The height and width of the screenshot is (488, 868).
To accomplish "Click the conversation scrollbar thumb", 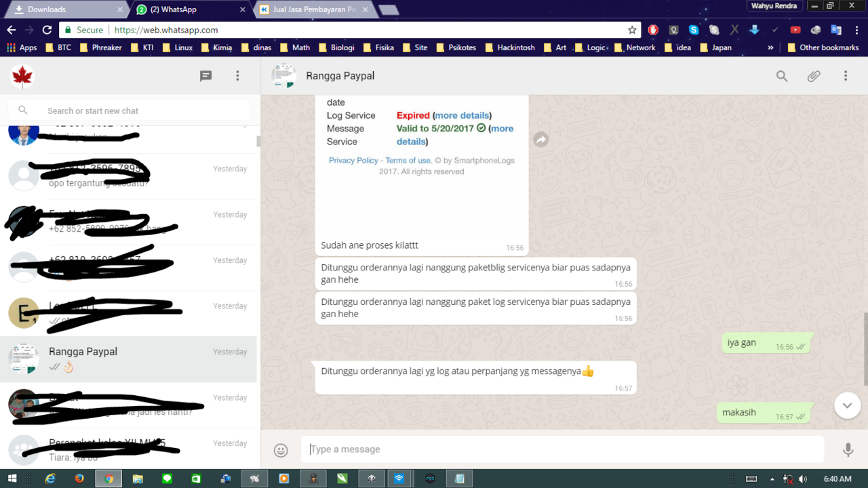I will [x=865, y=349].
